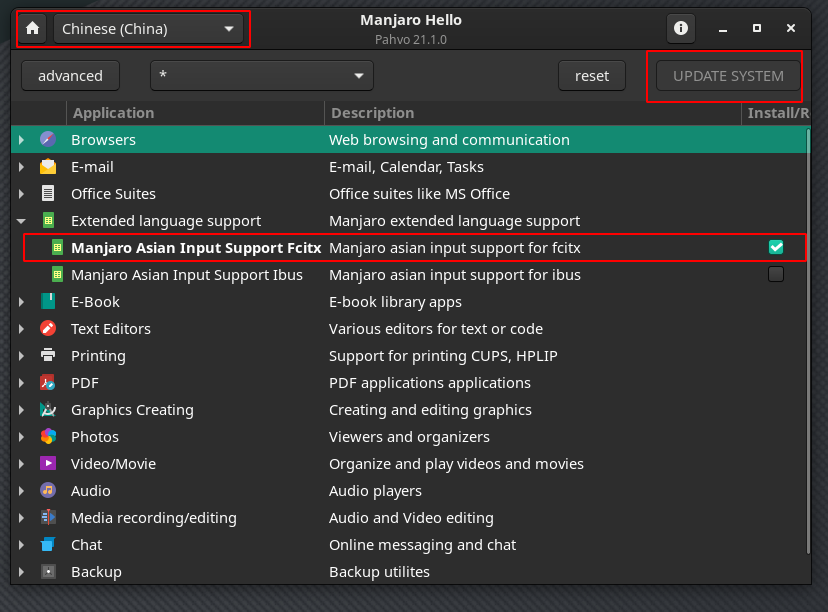828x612 pixels.
Task: Select 'E-book library apps' description
Action: tap(395, 302)
